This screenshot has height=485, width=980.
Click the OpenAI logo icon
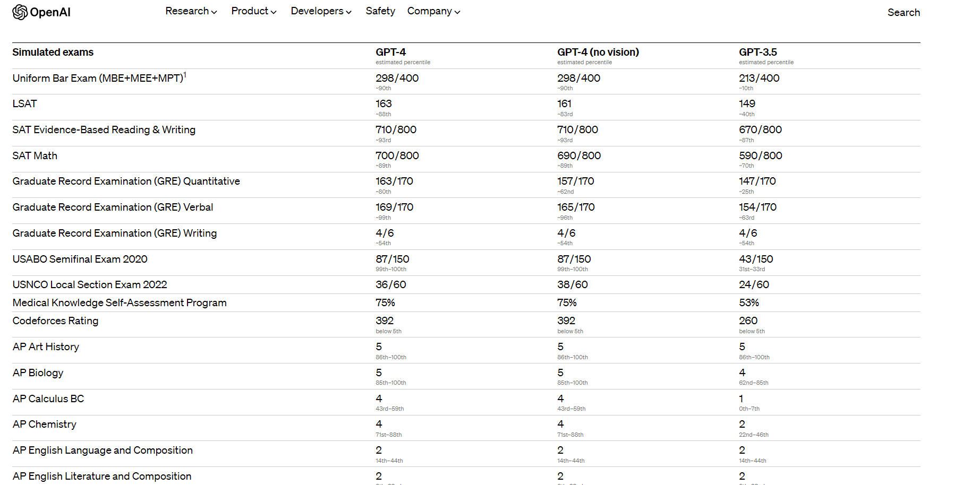click(x=20, y=12)
